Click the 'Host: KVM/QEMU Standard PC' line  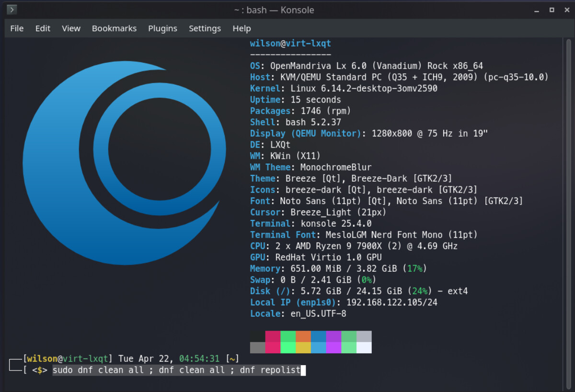coord(399,77)
